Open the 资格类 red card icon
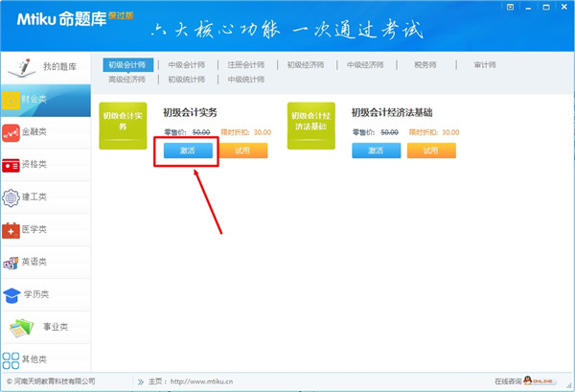Viewport: 575px width, 392px height. coord(11,165)
